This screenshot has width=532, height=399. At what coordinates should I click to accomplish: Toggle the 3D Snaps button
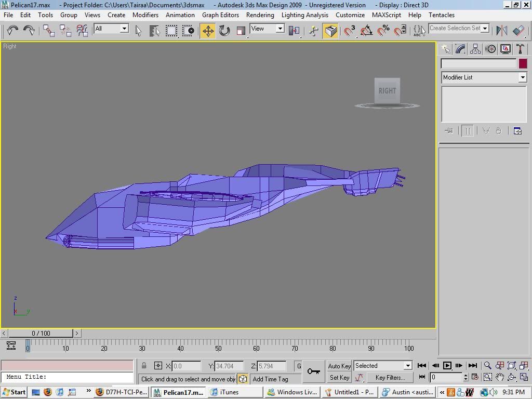349,31
